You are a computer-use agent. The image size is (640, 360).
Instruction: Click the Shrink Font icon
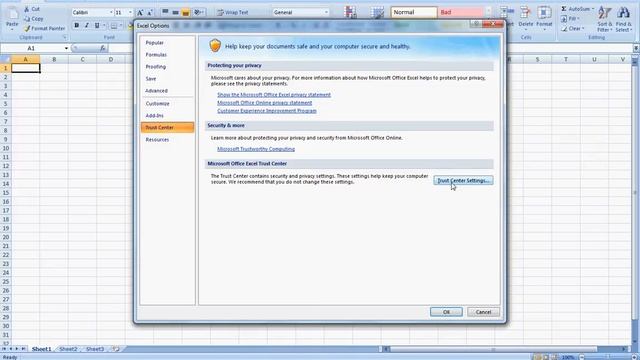click(x=150, y=13)
